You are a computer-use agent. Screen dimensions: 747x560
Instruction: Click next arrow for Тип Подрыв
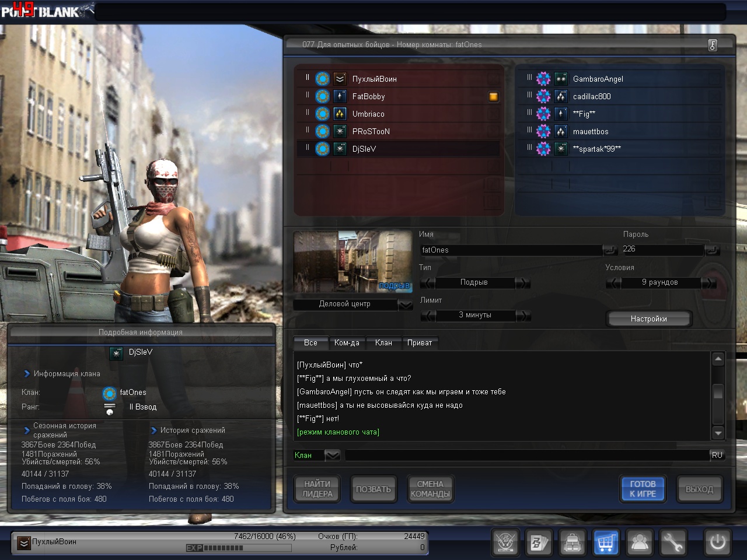(523, 283)
